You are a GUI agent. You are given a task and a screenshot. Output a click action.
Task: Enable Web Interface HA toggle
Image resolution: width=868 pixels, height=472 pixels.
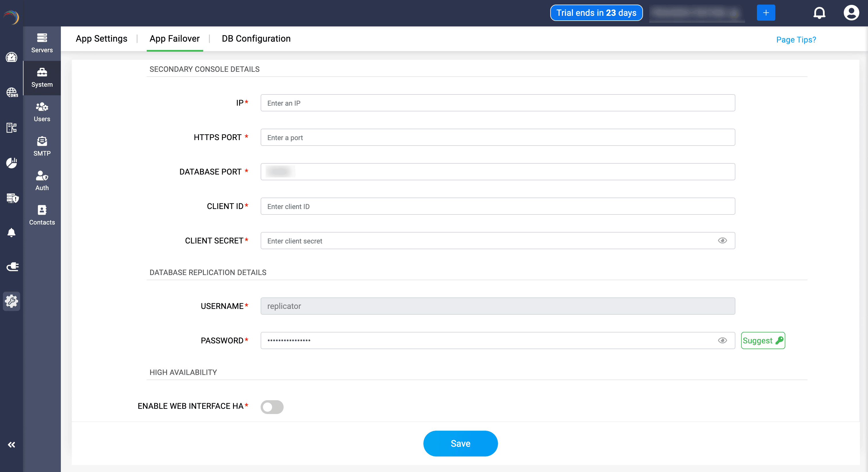click(x=272, y=407)
